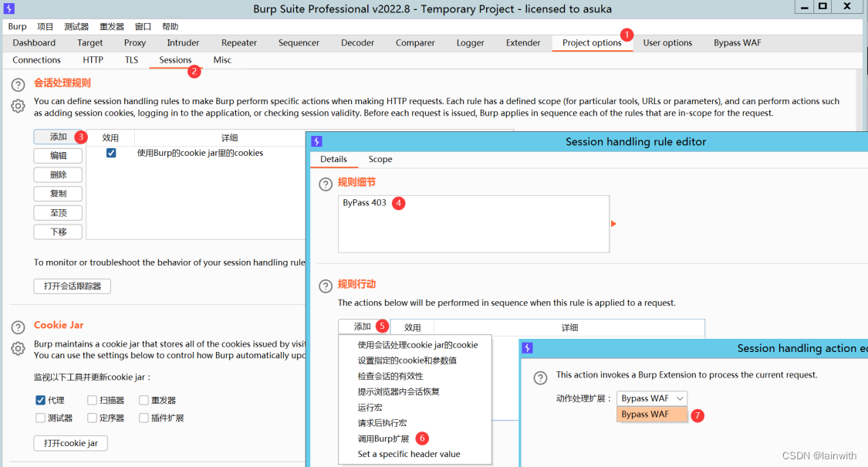Click help icon in Session handling action editor
This screenshot has width=868, height=467.
click(540, 377)
